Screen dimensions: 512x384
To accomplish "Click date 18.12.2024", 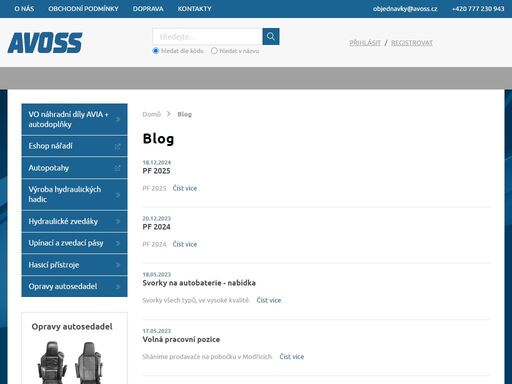I will click(x=157, y=162).
